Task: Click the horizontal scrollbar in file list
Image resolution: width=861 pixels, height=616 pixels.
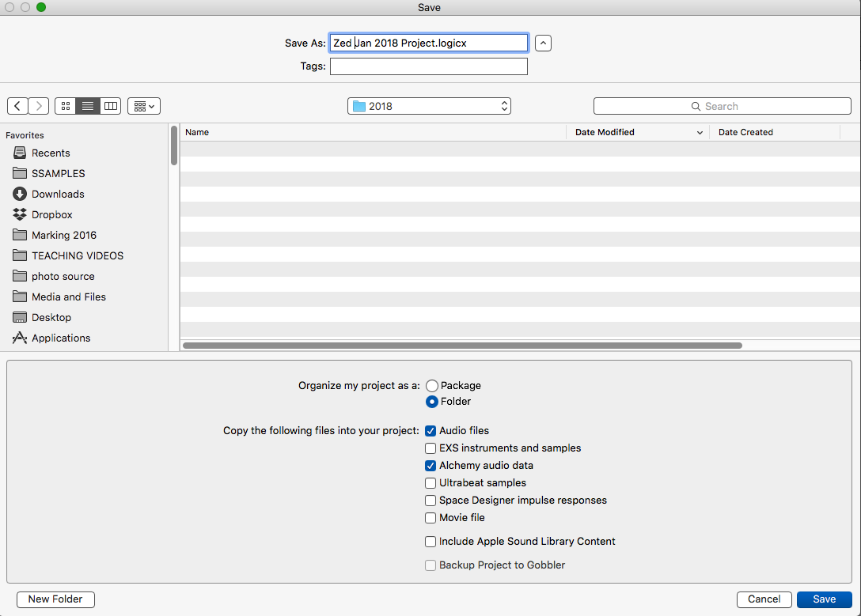Action: tap(462, 346)
